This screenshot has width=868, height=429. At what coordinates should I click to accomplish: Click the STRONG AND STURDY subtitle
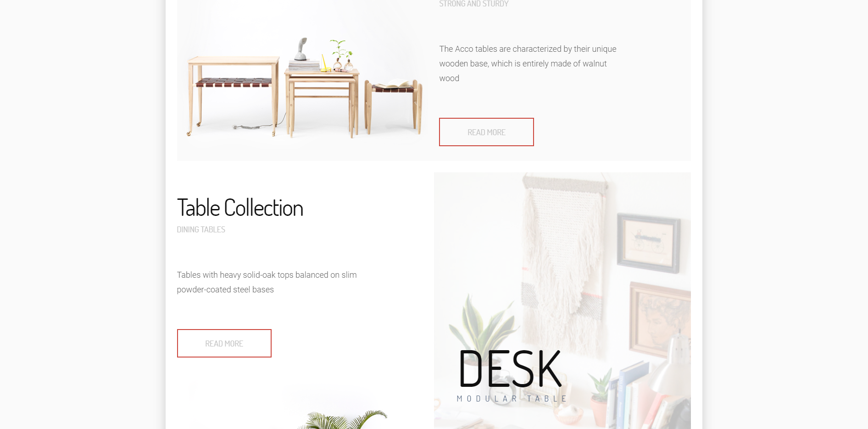(474, 4)
